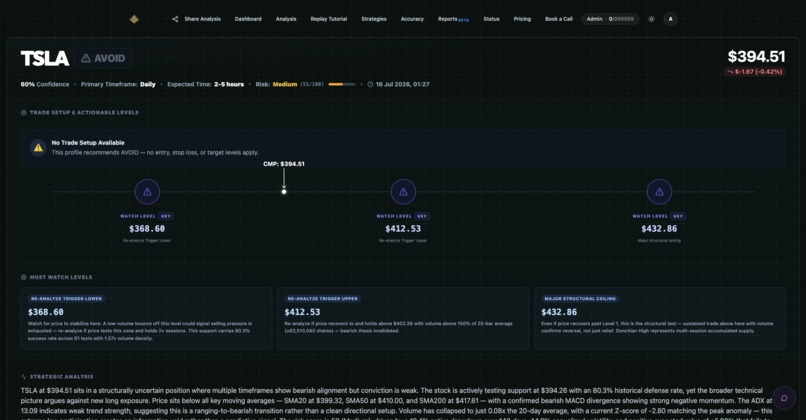Screen dimensions: 806x420
Task: Click 'No Trade Setup Available' heading
Action: pyautogui.click(x=88, y=143)
